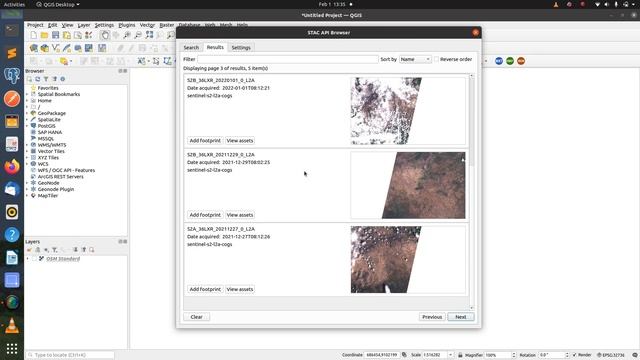Enable the Reverse order checkbox

tap(436, 60)
